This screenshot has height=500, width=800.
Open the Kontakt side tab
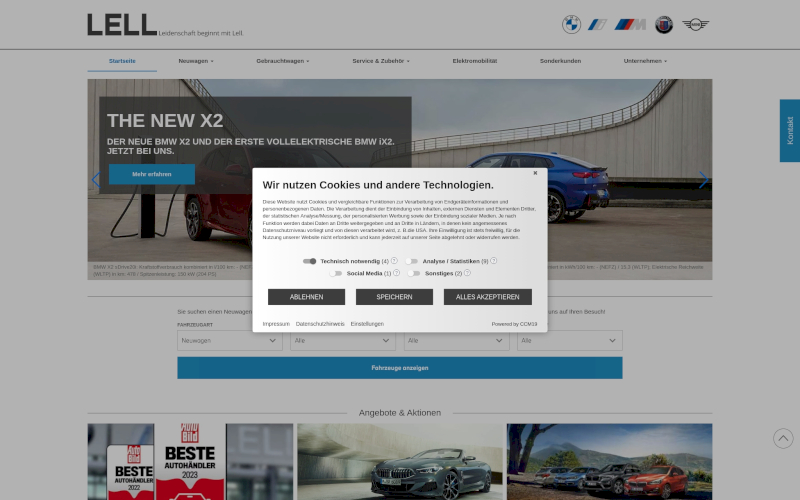pyautogui.click(x=790, y=131)
